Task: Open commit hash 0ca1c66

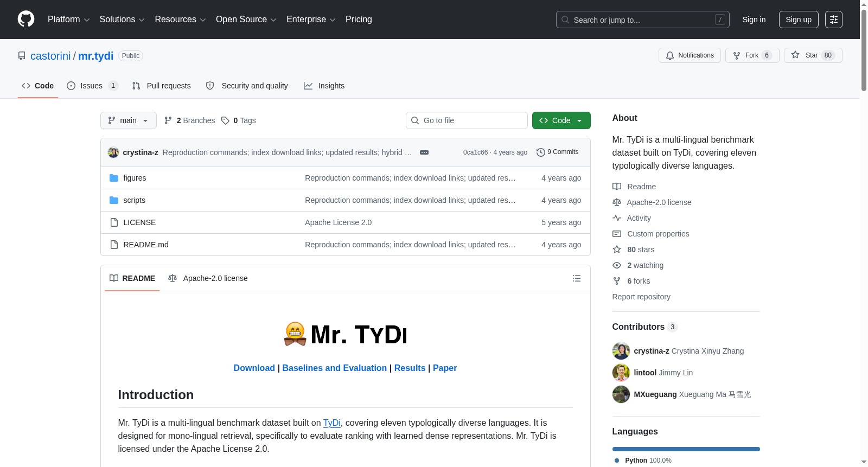Action: coord(475,152)
